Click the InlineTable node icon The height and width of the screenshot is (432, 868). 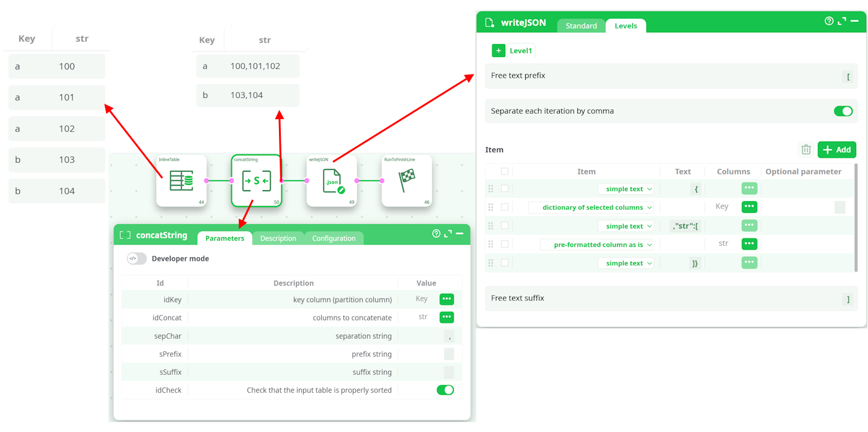181,181
